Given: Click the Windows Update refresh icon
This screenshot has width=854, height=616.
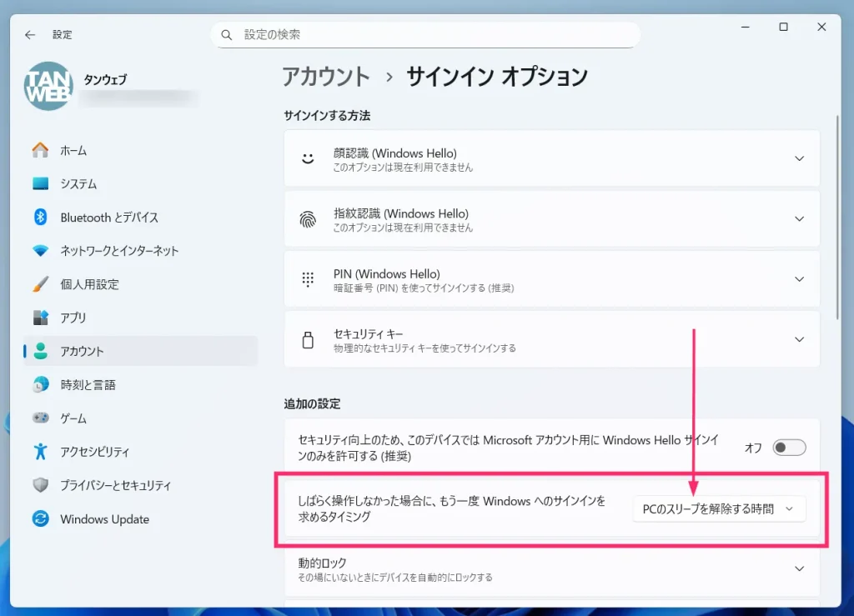Looking at the screenshot, I should 40,518.
